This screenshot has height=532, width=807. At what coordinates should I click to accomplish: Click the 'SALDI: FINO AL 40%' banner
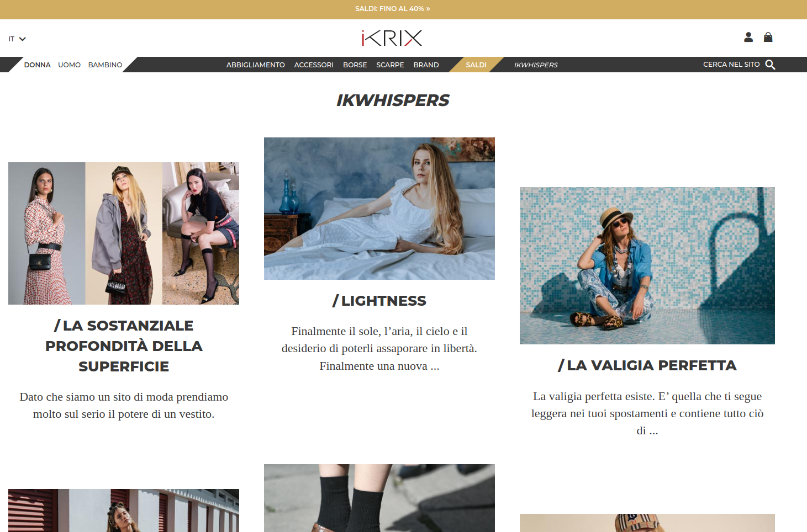[x=393, y=9]
